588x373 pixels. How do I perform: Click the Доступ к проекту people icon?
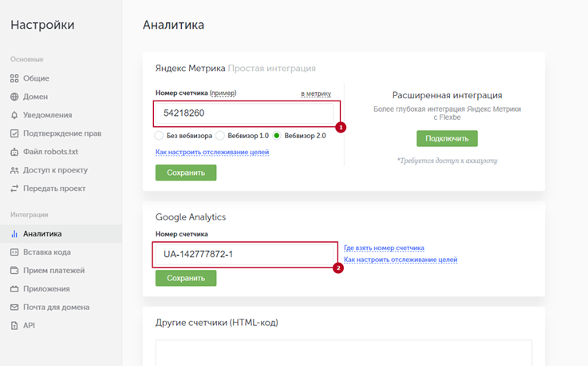14,170
